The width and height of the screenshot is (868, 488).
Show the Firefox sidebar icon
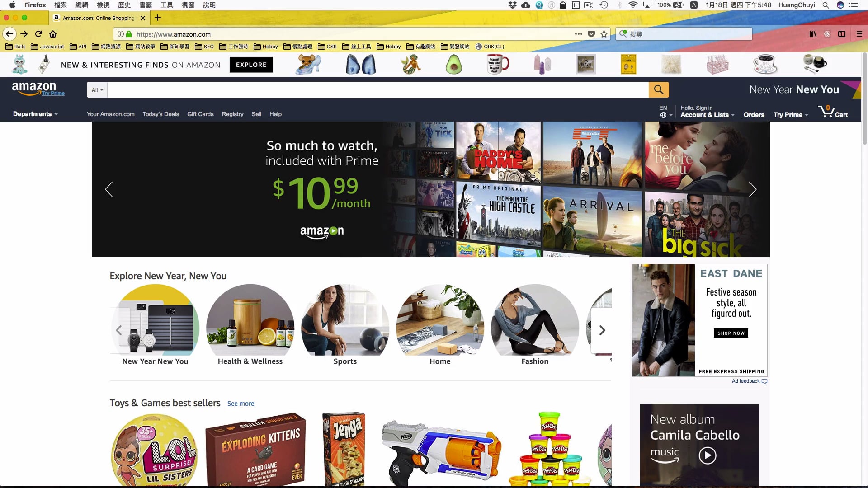842,34
